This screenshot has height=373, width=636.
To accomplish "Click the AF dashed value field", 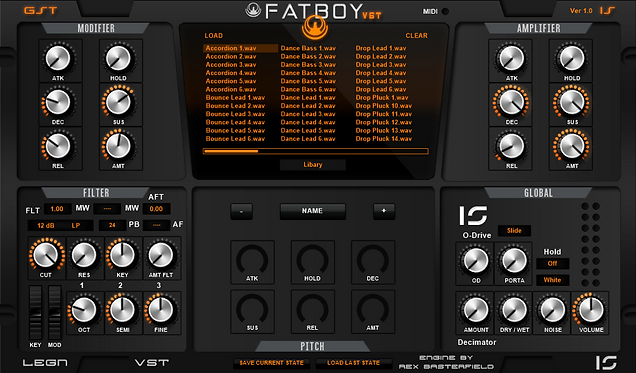I will click(156, 225).
